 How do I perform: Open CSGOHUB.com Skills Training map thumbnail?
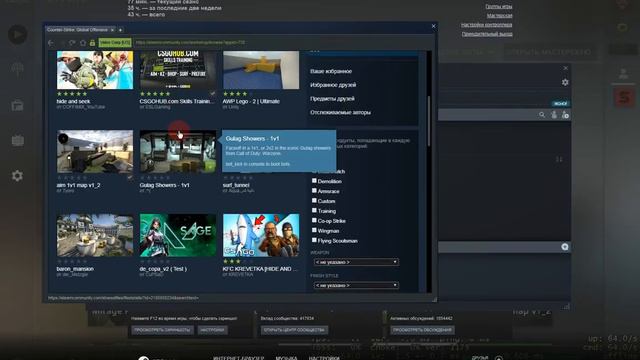tap(178, 70)
